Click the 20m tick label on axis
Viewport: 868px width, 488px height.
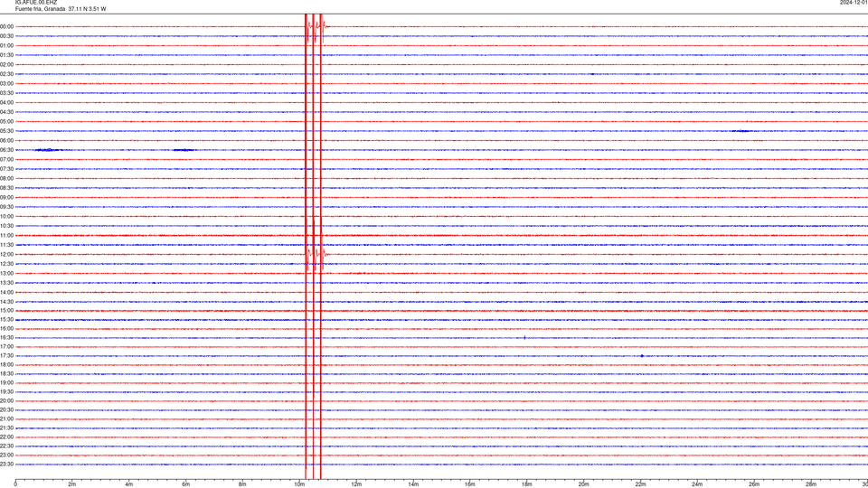click(x=583, y=484)
